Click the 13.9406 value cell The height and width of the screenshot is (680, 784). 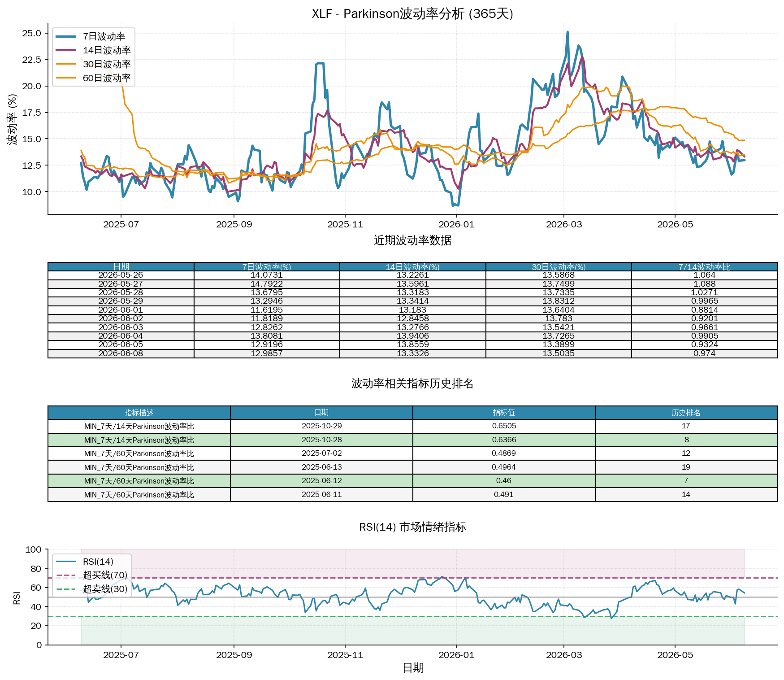412,336
